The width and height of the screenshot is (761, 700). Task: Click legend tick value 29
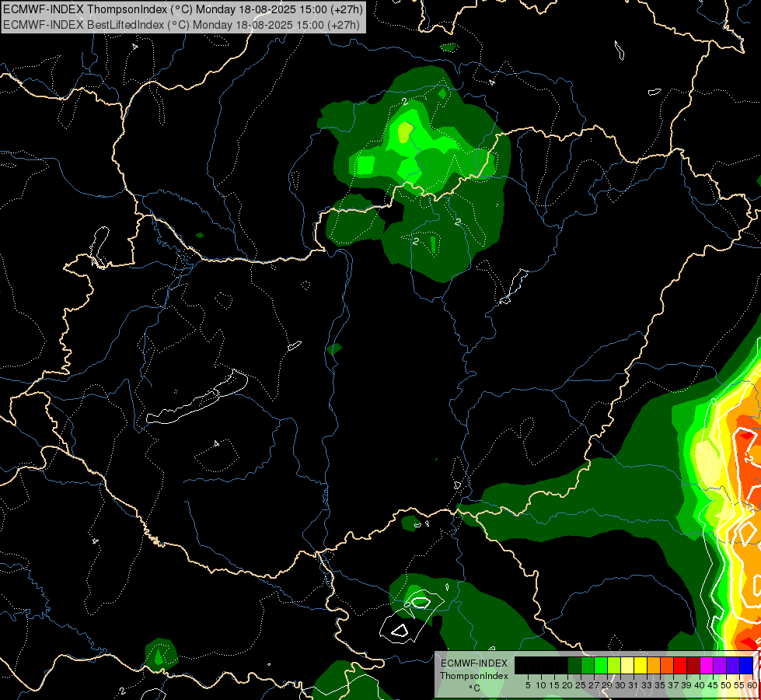pos(607,685)
